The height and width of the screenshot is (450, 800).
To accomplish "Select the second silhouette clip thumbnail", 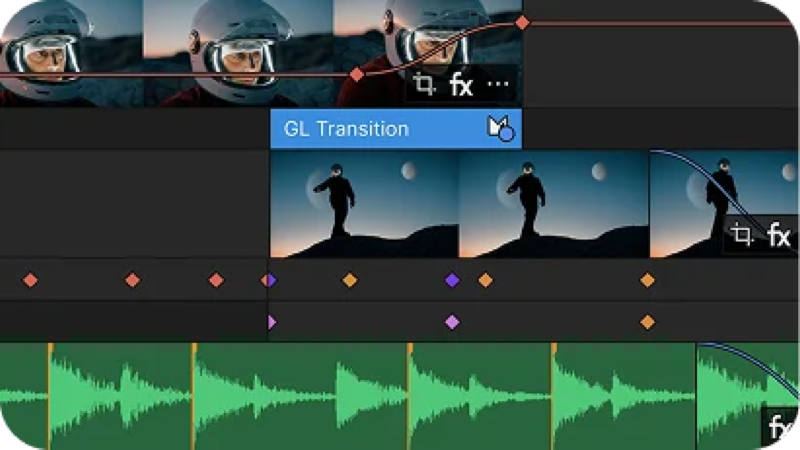I will tap(554, 204).
